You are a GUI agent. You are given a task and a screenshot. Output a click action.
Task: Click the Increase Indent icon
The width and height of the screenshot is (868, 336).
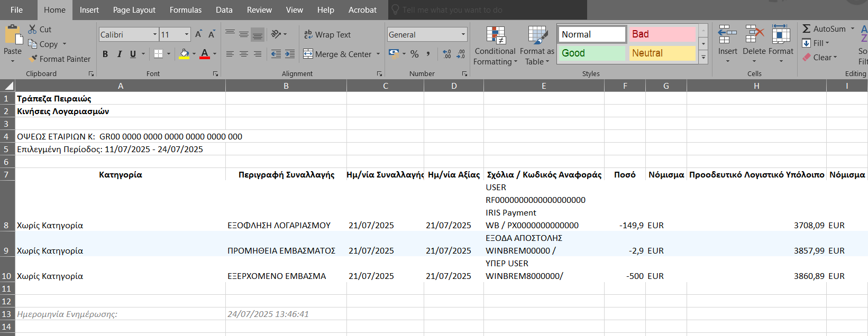290,54
